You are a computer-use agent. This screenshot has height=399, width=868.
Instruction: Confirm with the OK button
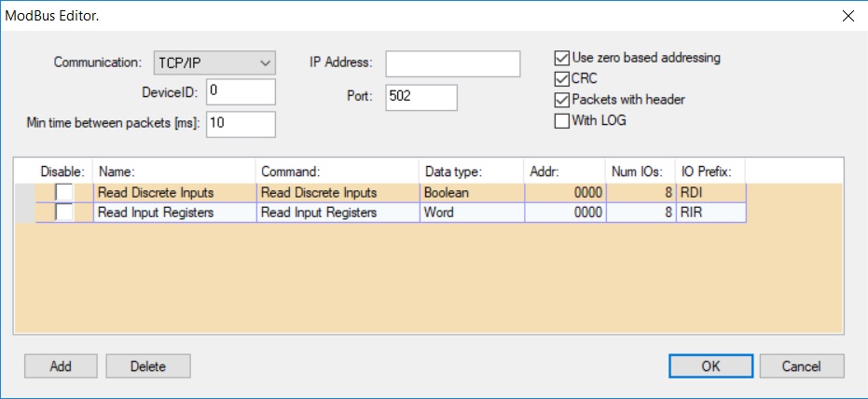(x=710, y=365)
